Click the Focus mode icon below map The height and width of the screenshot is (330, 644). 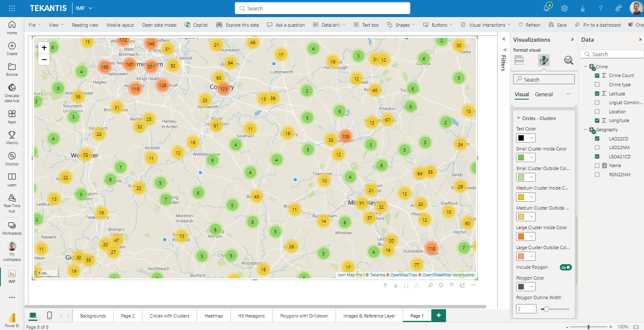point(462,285)
